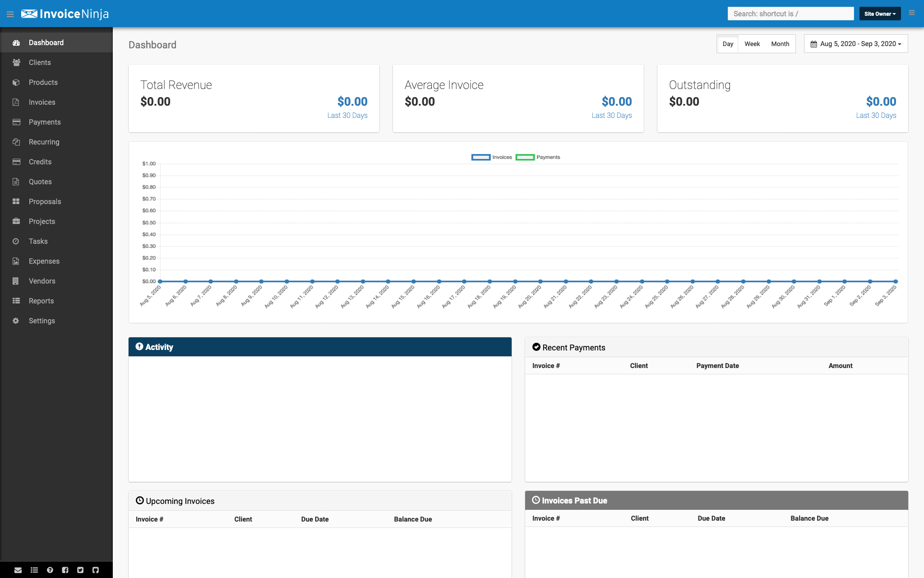Click the Aug 20, 2020 data point on chart
Image resolution: width=924 pixels, height=578 pixels.
541,281
